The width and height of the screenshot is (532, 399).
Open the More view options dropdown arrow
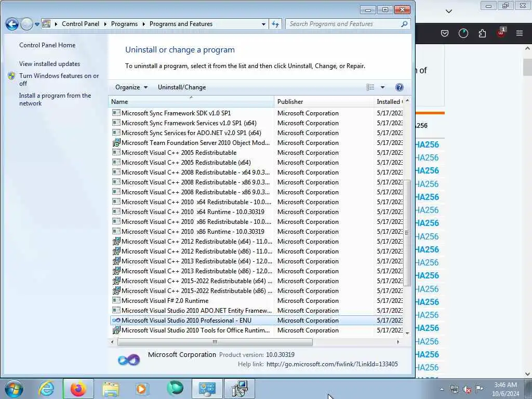(382, 87)
